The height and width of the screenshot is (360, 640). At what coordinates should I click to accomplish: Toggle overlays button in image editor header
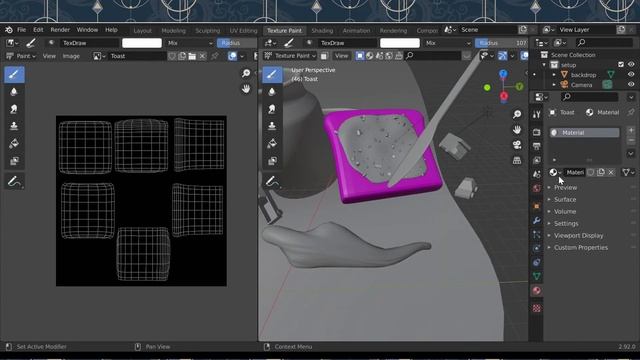pos(232,56)
